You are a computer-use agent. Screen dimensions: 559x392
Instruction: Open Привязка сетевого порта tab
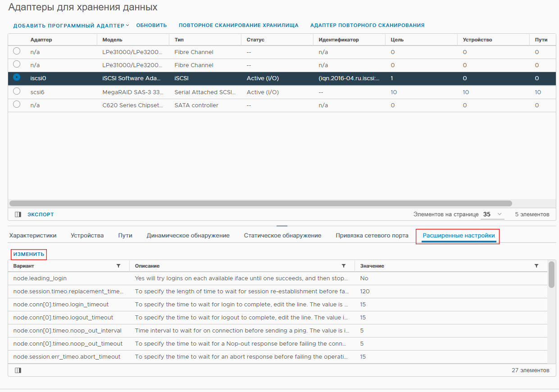372,236
